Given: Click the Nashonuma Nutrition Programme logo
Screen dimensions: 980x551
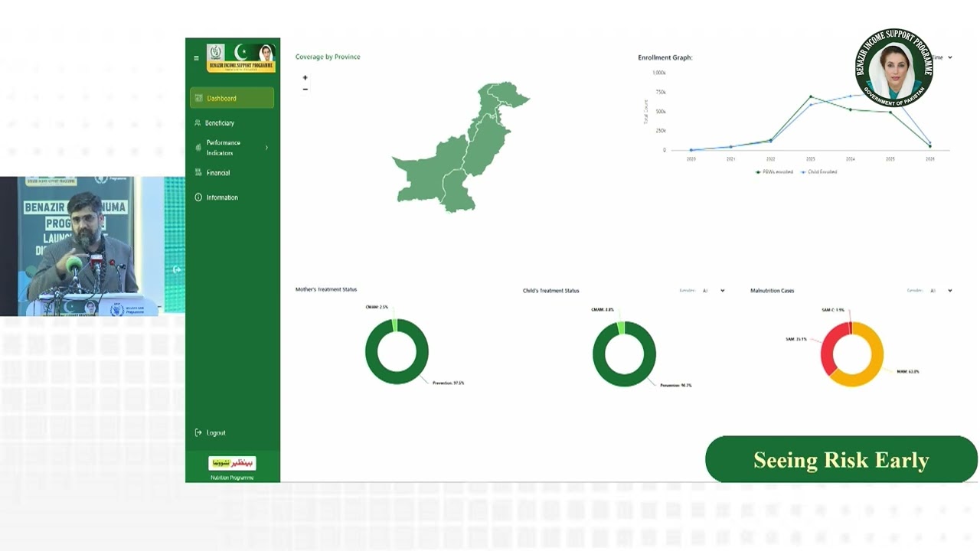Looking at the screenshot, I should 232,463.
